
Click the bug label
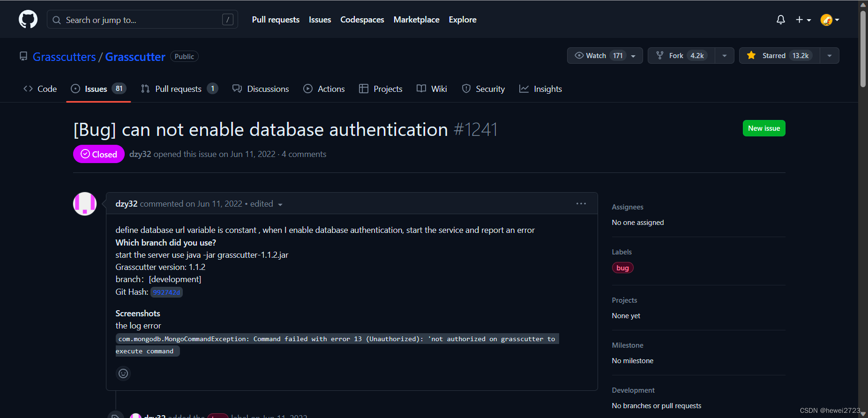(x=622, y=268)
